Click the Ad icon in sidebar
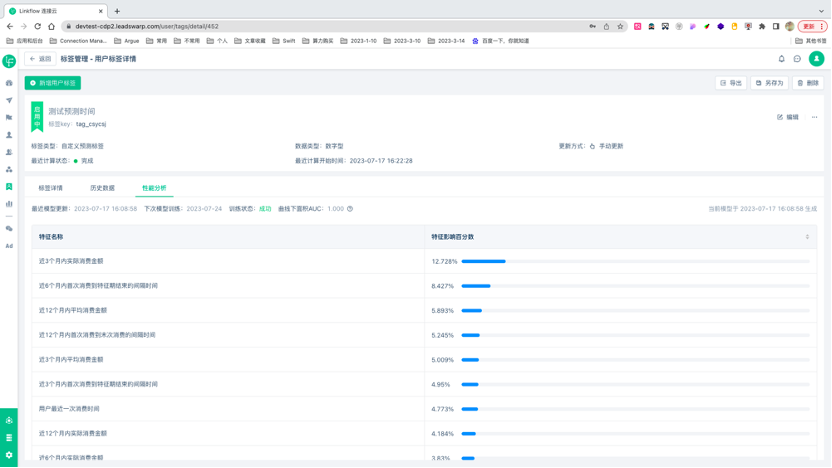Screen dimensions: 832x468 tap(9, 246)
